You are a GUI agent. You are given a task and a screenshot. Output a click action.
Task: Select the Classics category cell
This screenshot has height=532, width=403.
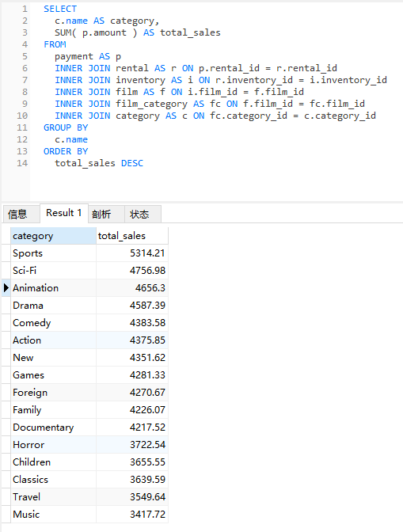click(53, 480)
